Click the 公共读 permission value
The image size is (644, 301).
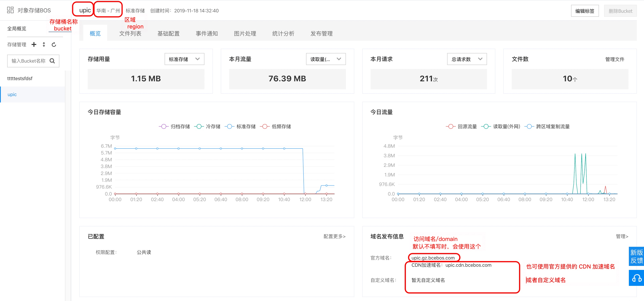[x=144, y=252]
